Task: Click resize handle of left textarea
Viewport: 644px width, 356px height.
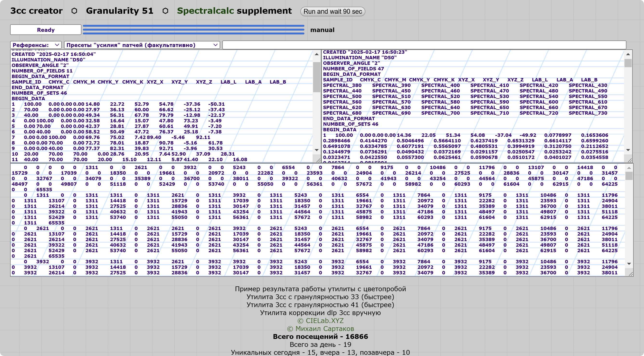Action: [x=318, y=160]
